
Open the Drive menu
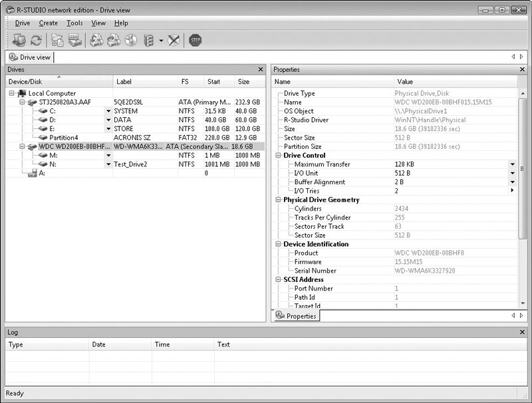pyautogui.click(x=23, y=23)
